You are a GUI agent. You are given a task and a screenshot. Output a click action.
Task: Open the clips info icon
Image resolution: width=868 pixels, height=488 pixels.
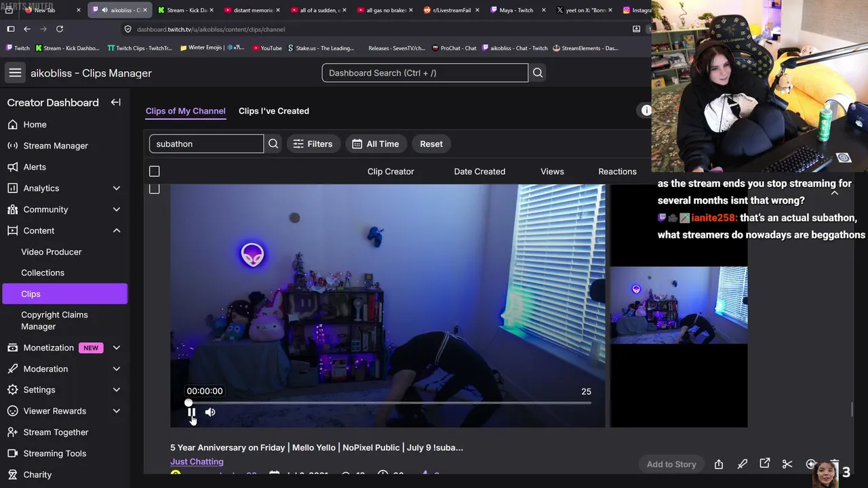coord(646,110)
